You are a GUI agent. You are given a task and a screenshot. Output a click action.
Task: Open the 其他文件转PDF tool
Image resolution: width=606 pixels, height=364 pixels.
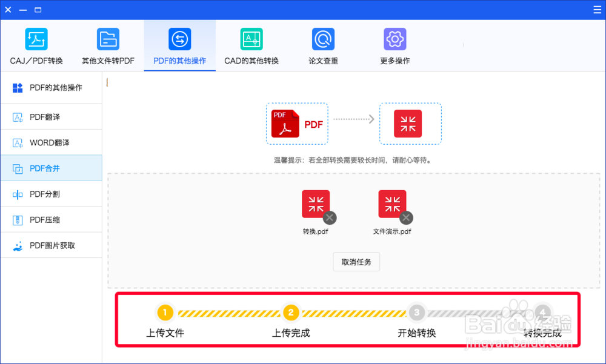click(x=108, y=38)
